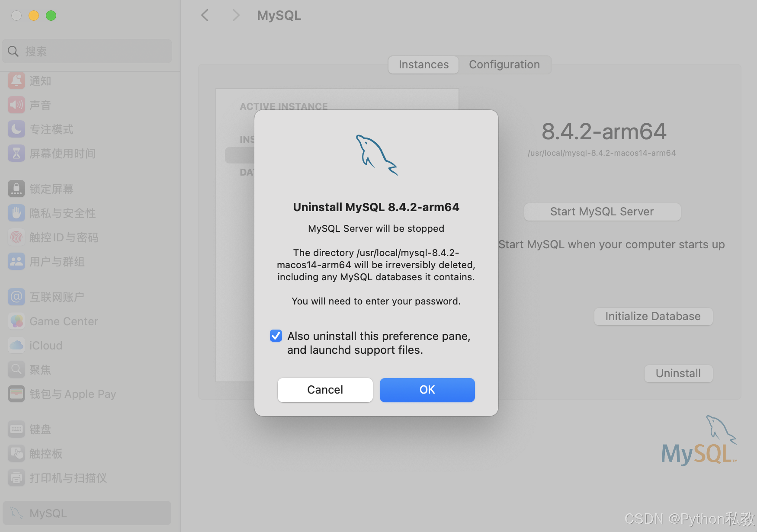Click 'Start MySQL when your computer starts up'
The height and width of the screenshot is (532, 757).
[612, 245]
